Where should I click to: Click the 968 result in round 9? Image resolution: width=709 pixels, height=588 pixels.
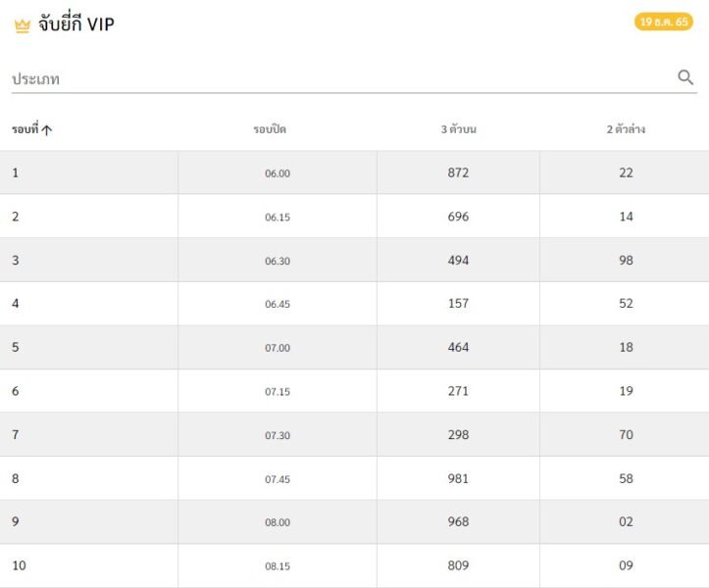click(x=458, y=521)
